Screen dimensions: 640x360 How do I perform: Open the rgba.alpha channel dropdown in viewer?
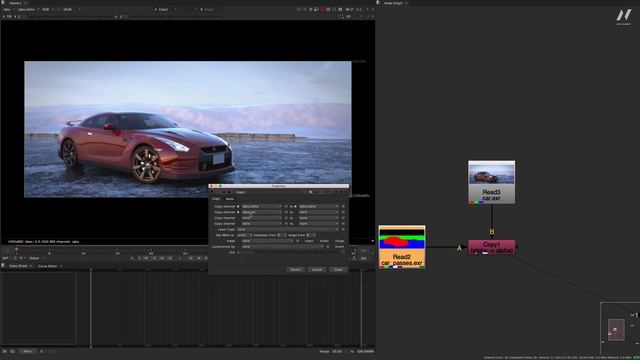point(28,9)
